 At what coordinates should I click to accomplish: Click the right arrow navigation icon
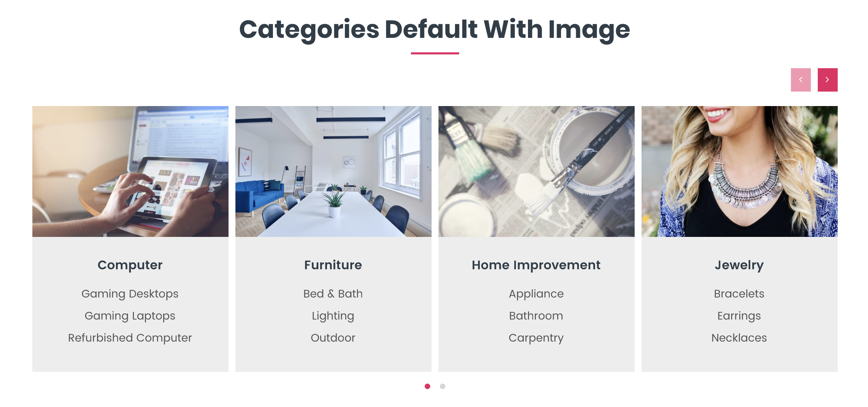pyautogui.click(x=828, y=79)
